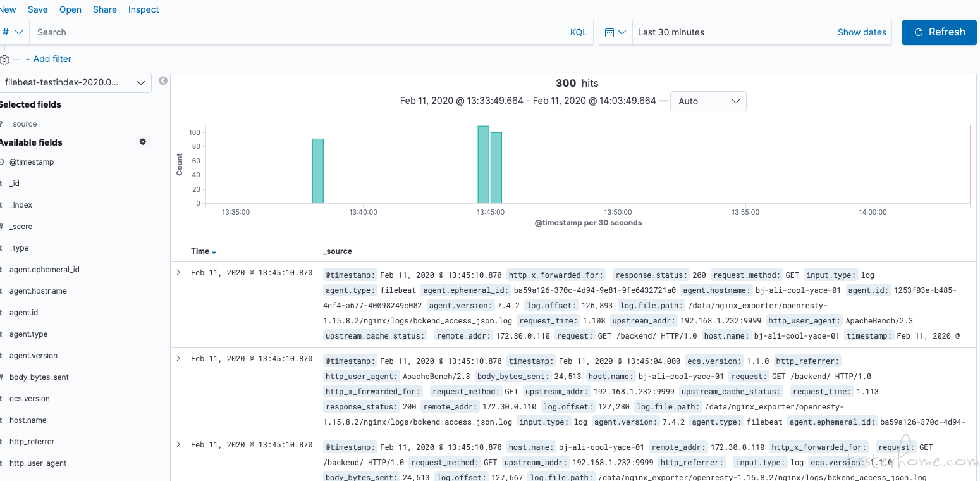Click the Share menu item
980x481 pixels.
[105, 9]
